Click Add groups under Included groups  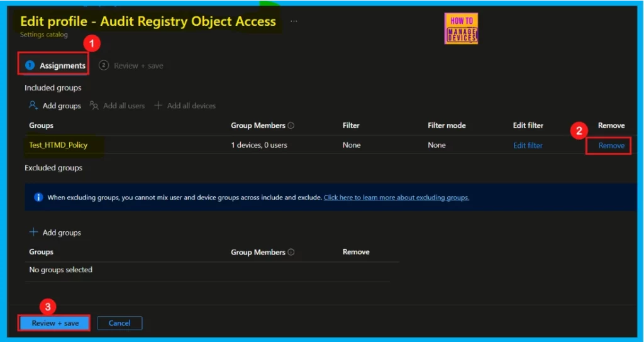pos(62,106)
